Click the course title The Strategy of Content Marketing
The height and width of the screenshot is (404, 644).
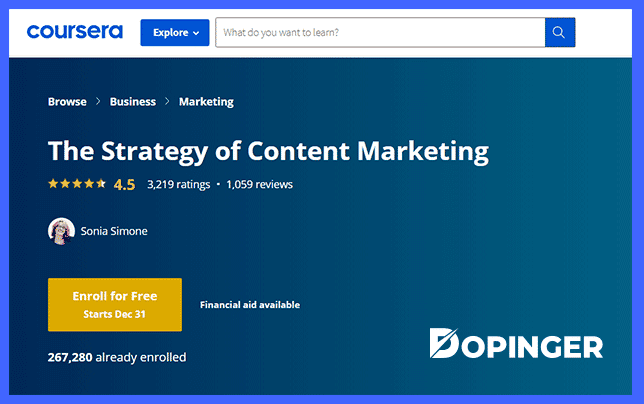(268, 152)
